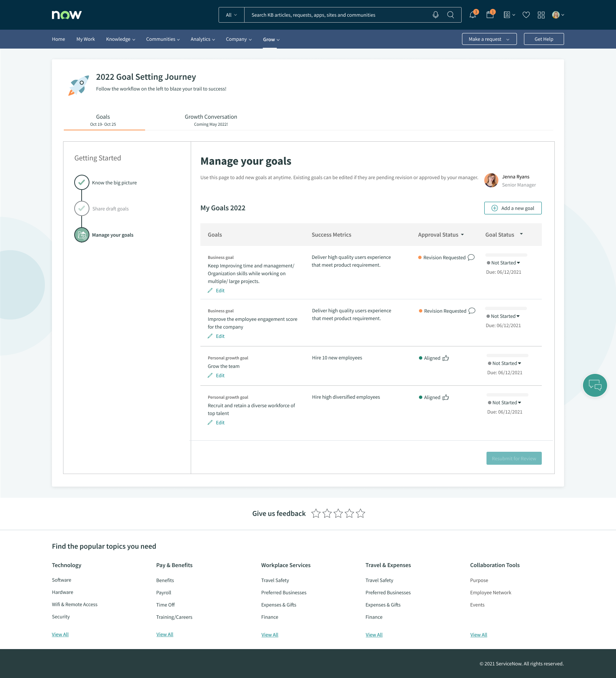Viewport: 616px width, 678px height.
Task: Select the Goals tab
Action: (103, 120)
